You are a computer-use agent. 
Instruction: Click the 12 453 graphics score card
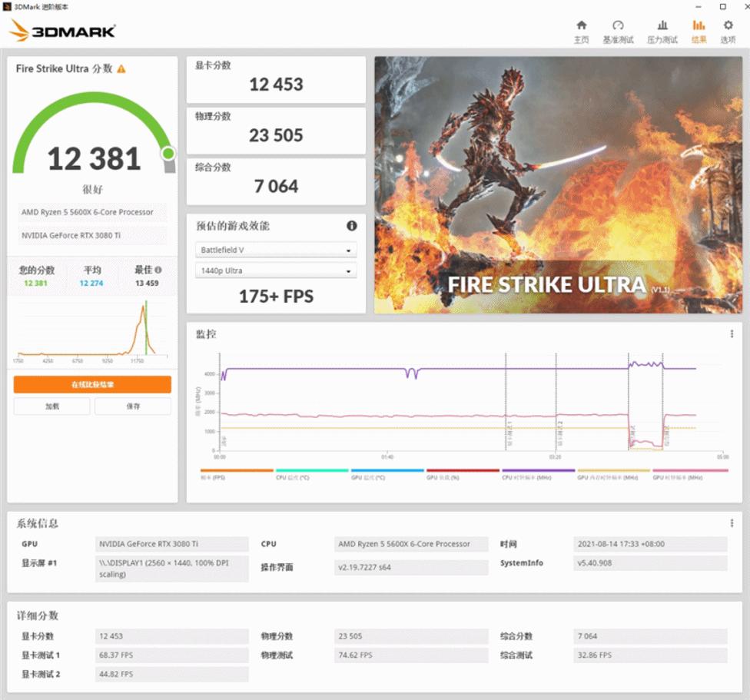coord(276,79)
